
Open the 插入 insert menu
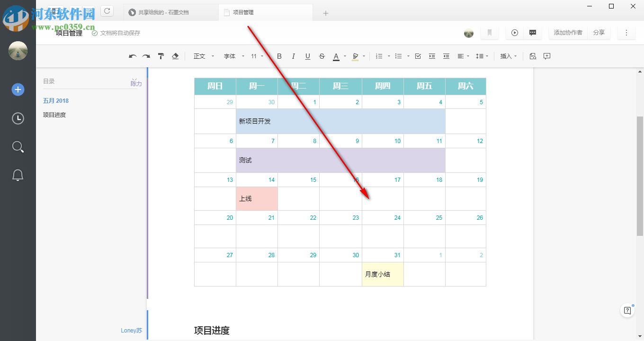point(507,56)
